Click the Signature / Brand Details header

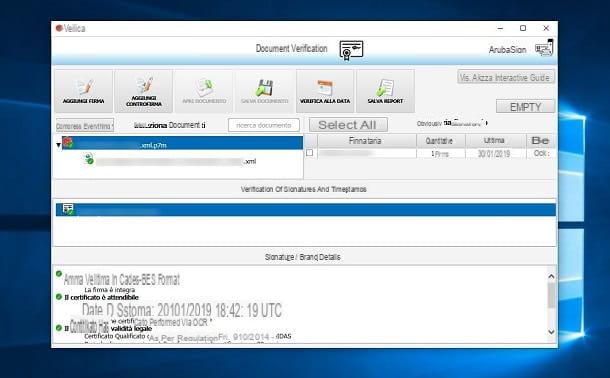pos(303,257)
